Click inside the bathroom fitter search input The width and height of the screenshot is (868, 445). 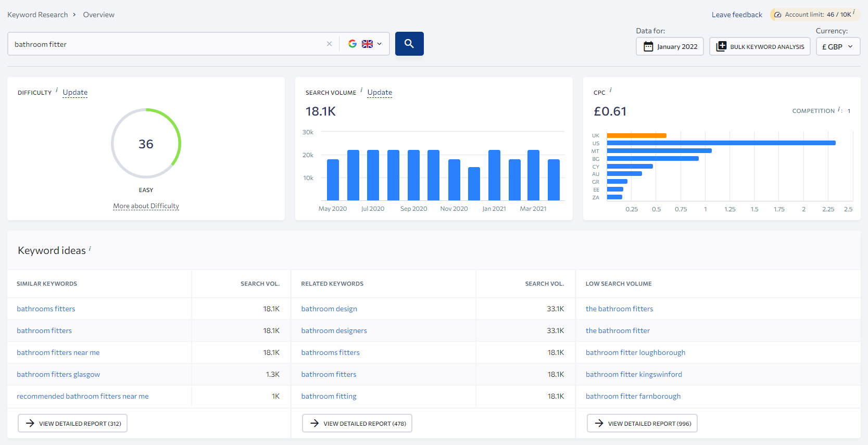pos(167,44)
